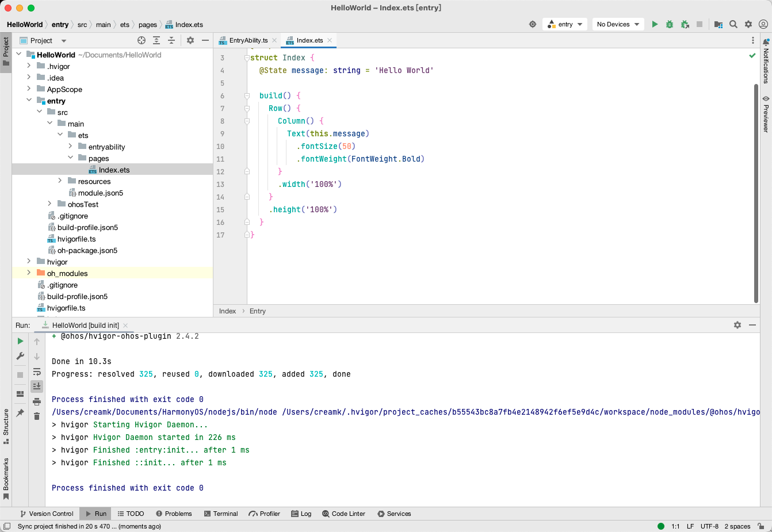Hide the Run panel with minus icon
The width and height of the screenshot is (772, 532).
tap(752, 325)
